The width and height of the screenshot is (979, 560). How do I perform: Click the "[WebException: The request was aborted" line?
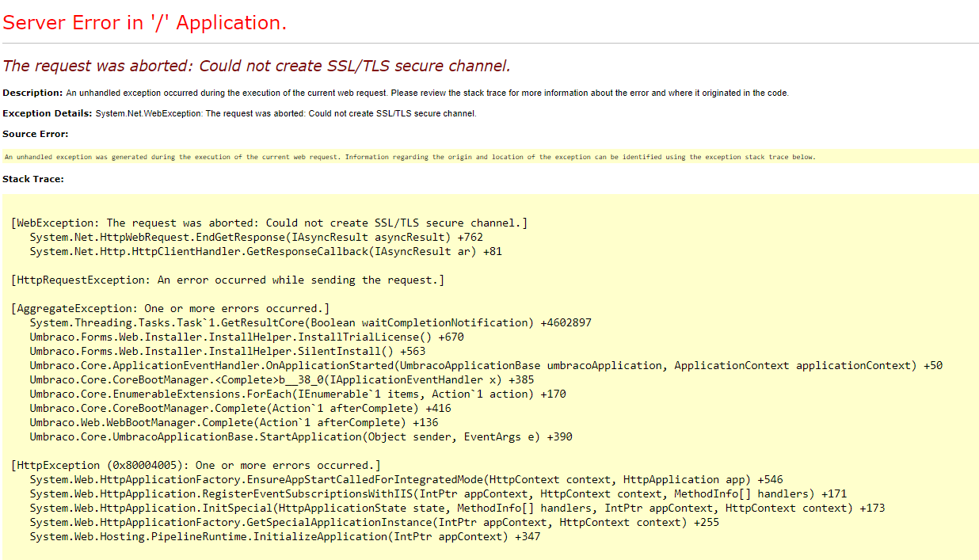coord(269,223)
